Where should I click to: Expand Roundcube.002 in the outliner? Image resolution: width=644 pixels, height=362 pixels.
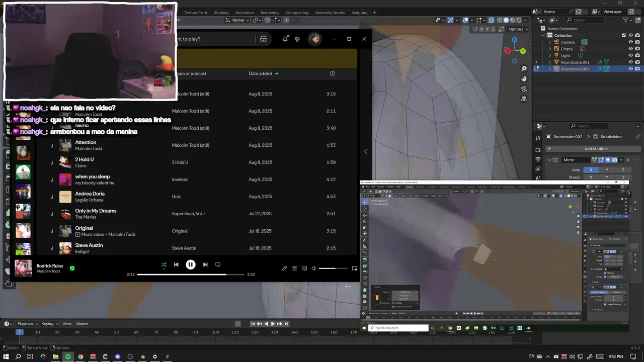(549, 69)
